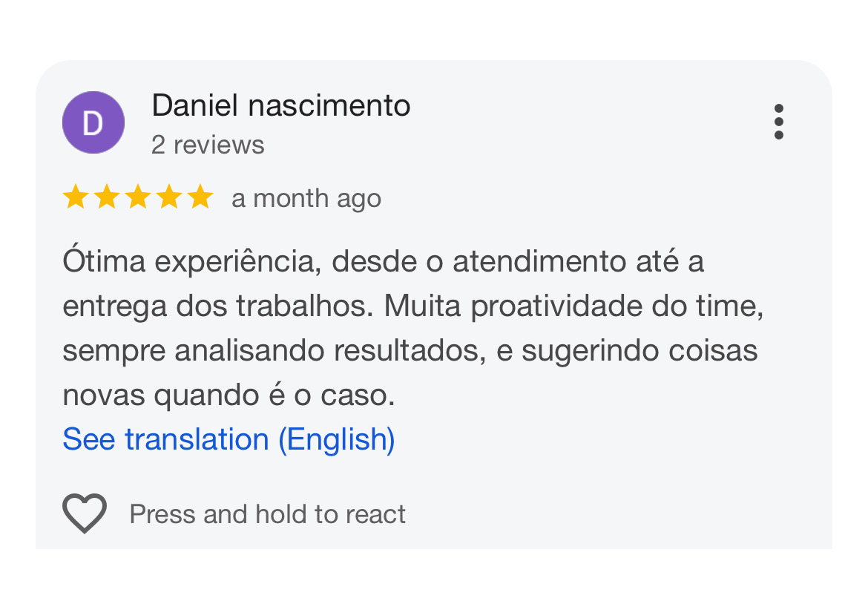
Task: Click the line "novas quando é o caso."
Action: (228, 395)
